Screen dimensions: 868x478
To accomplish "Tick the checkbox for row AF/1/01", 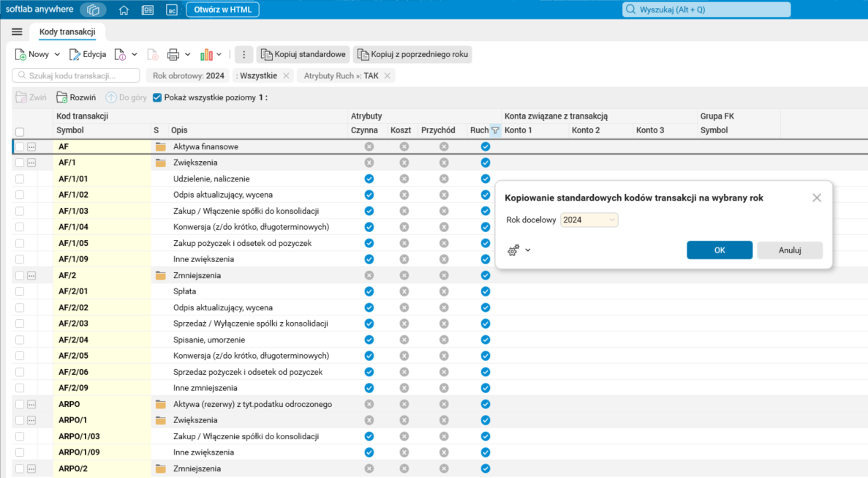I will [x=20, y=179].
